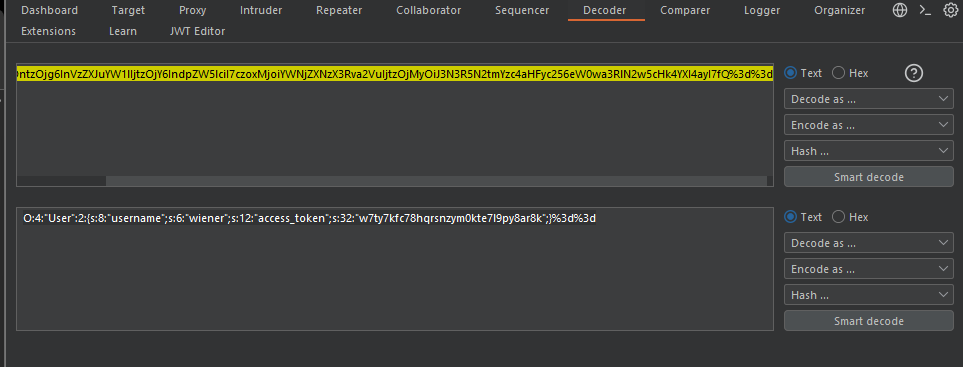Click the Decoder help question mark icon
The image size is (963, 367).
pos(914,74)
